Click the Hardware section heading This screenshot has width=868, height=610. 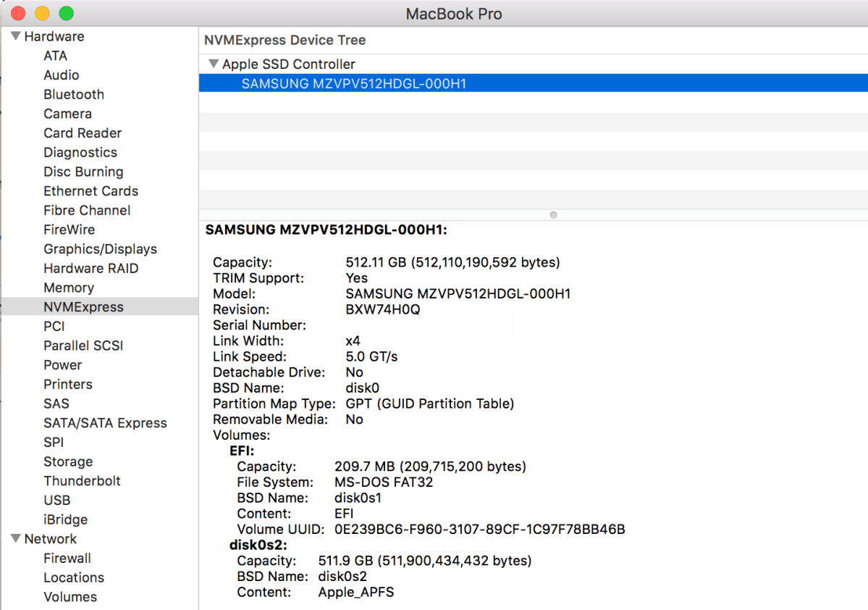[x=54, y=36]
